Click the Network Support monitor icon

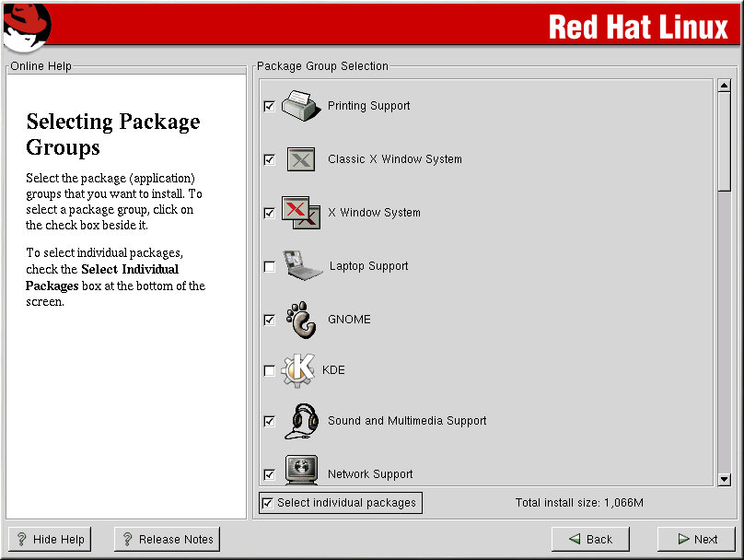pyautogui.click(x=301, y=470)
